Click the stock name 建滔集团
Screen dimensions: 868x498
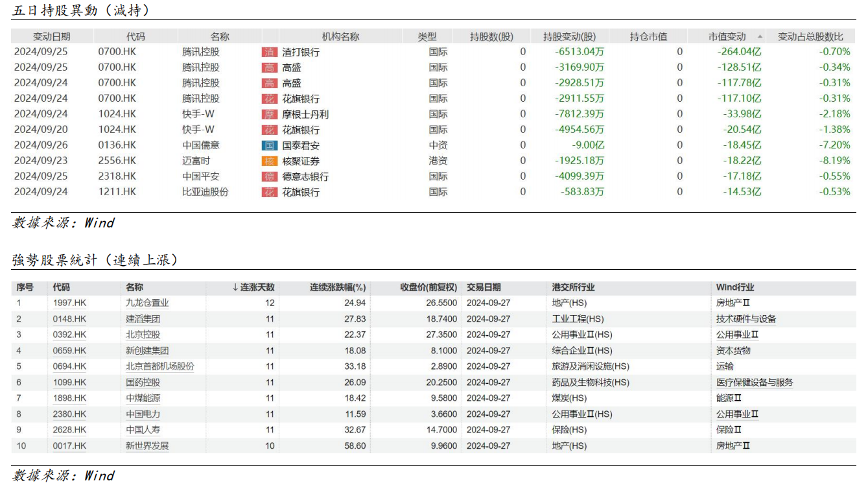tap(143, 319)
